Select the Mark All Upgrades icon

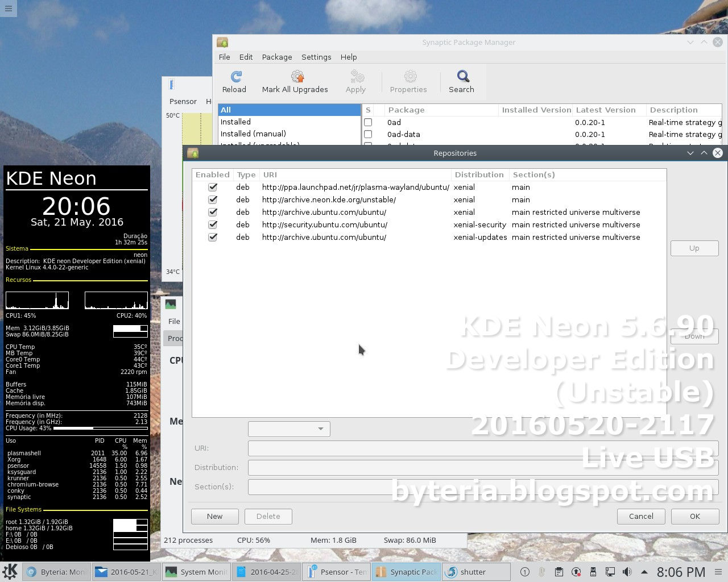tap(296, 81)
